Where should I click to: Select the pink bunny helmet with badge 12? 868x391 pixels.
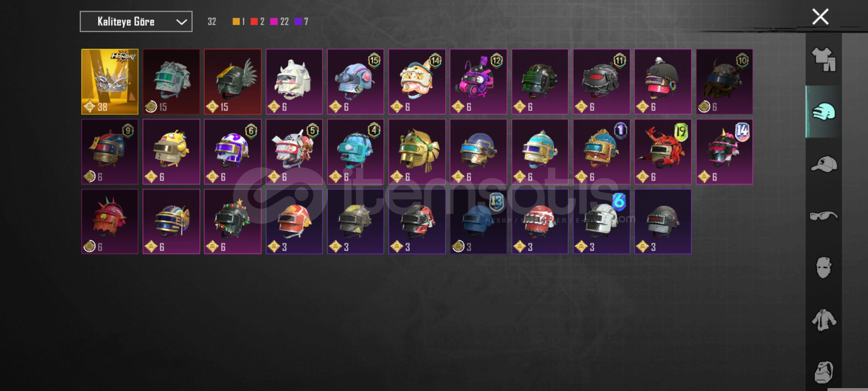point(478,82)
